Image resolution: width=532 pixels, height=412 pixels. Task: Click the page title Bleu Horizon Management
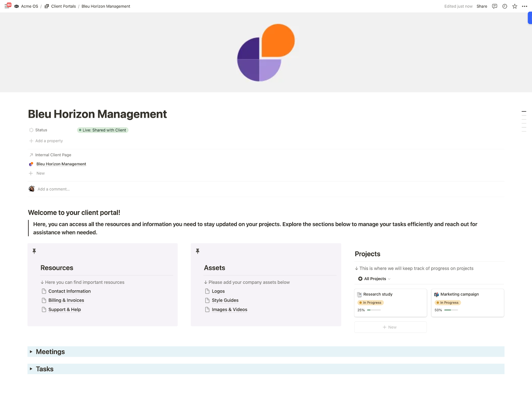point(97,114)
